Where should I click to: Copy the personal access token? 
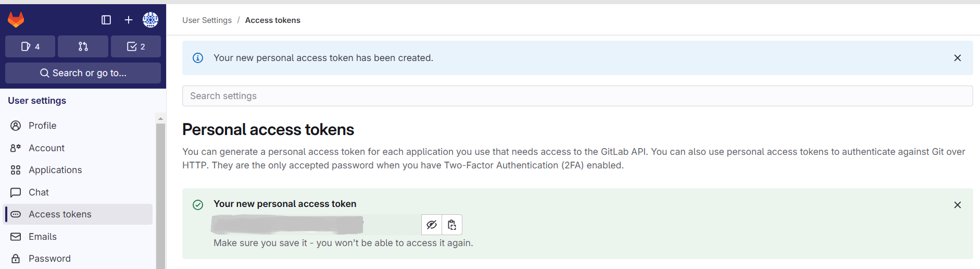tap(452, 225)
